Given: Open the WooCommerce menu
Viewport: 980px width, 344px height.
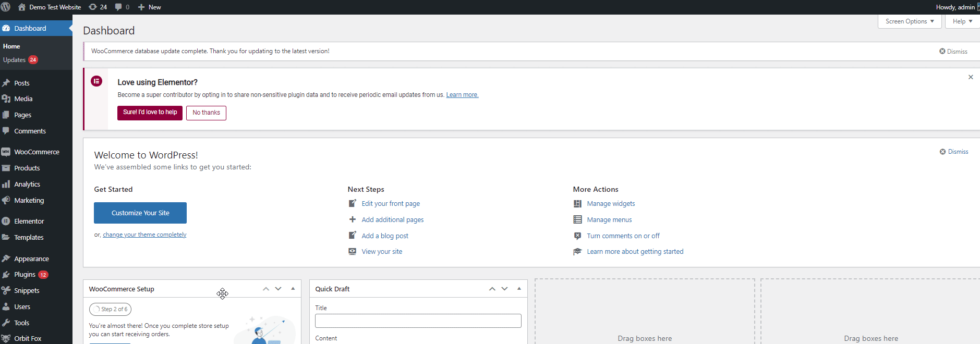Looking at the screenshot, I should tap(36, 152).
